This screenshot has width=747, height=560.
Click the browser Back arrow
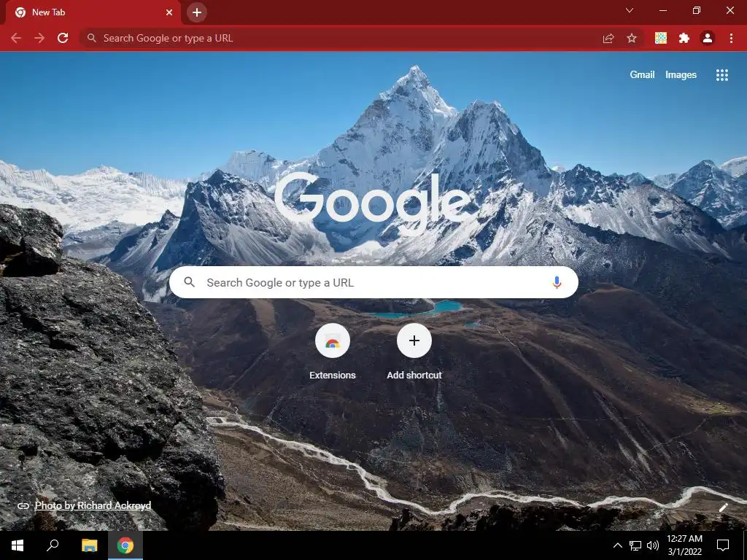[x=16, y=38]
